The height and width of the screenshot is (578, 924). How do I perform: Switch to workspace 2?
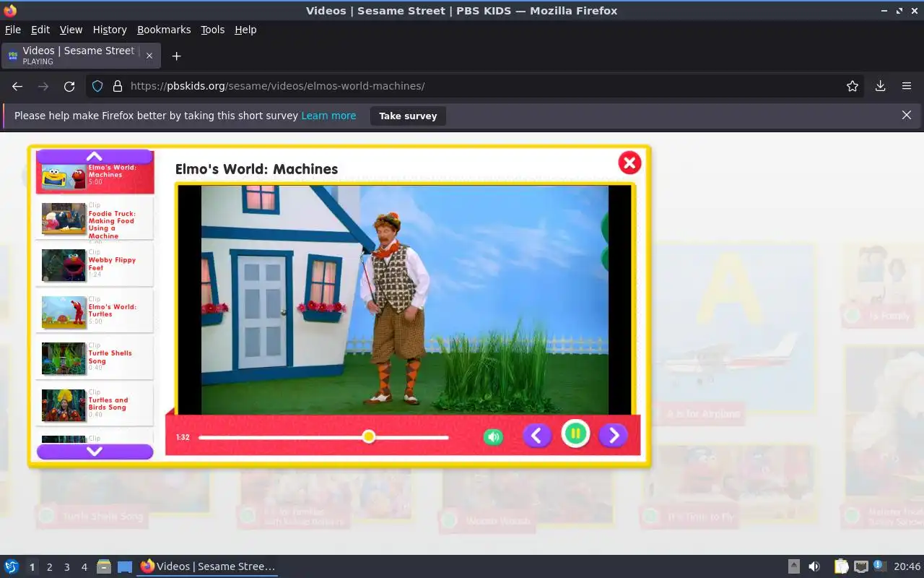tap(49, 567)
